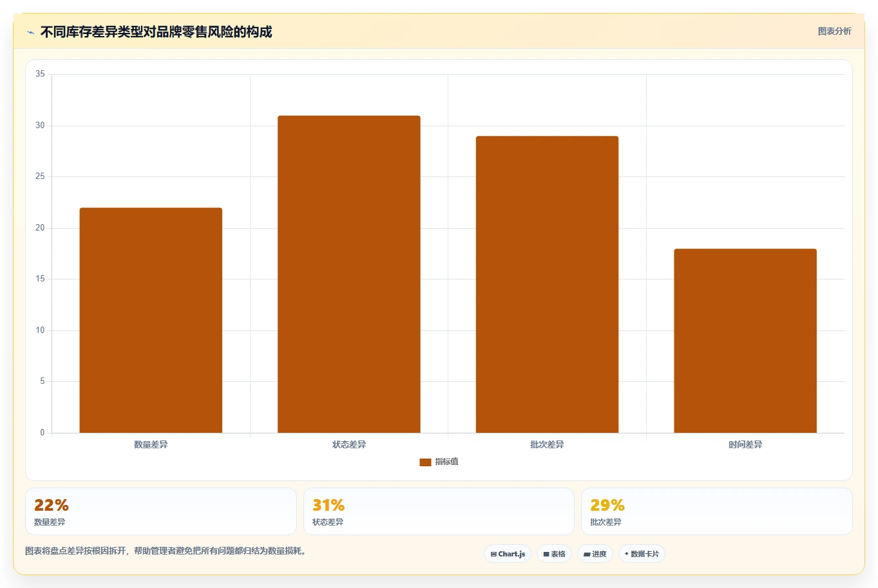Click the 批次差异 x-axis label
Image resolution: width=878 pixels, height=588 pixels.
[x=547, y=444]
